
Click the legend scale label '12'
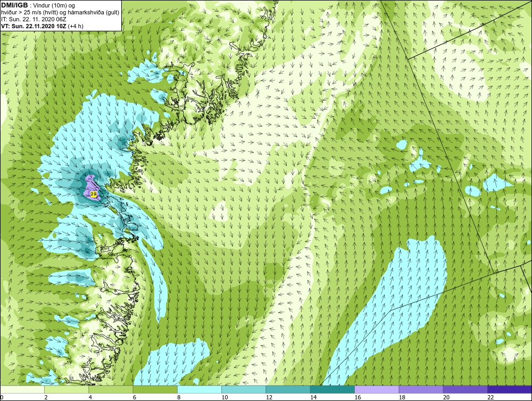pos(269,398)
